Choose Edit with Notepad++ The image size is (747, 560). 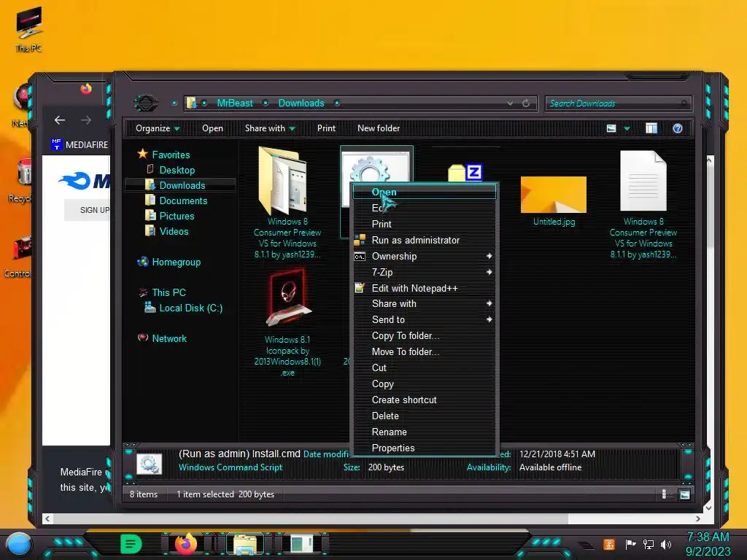click(x=424, y=288)
